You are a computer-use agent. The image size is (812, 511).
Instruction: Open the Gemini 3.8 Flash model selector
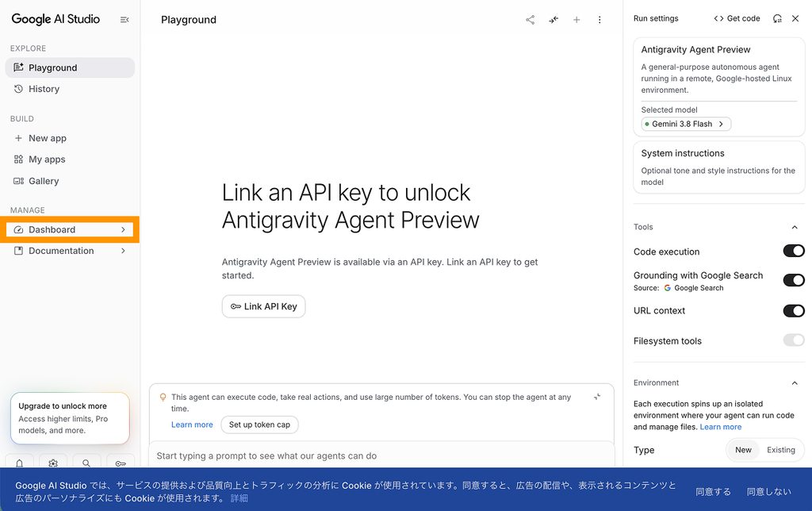(x=686, y=124)
